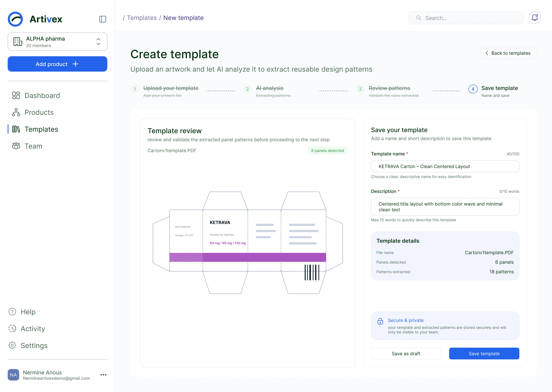Click Save as draft
Viewport: 552px width, 392px height.
(x=406, y=354)
